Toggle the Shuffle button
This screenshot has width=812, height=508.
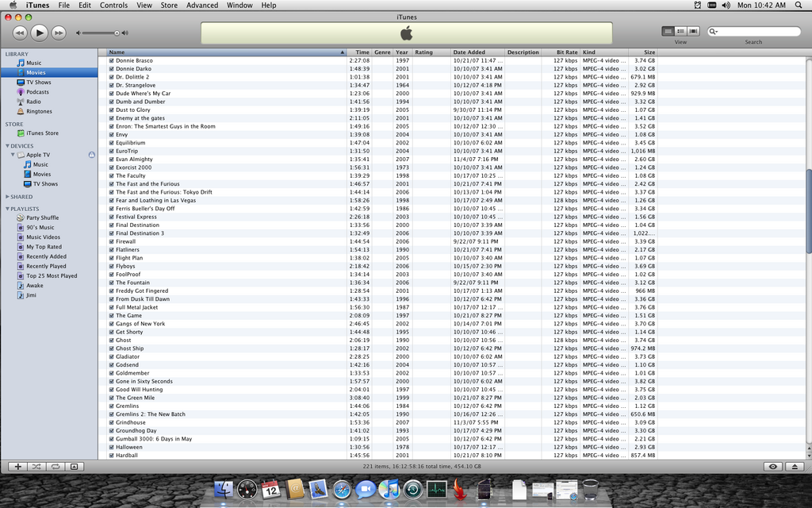pos(36,467)
